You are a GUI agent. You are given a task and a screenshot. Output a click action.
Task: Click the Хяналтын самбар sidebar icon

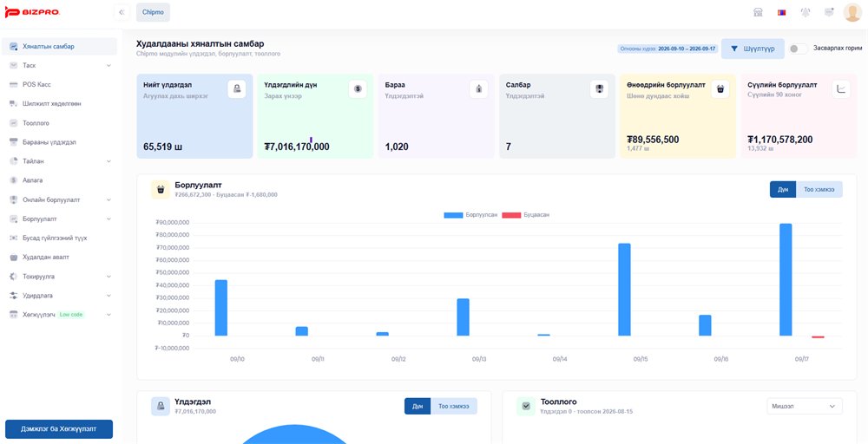13,47
